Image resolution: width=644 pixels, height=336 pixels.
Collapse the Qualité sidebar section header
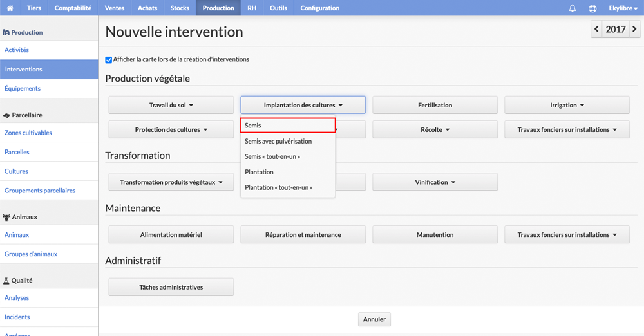pos(49,281)
